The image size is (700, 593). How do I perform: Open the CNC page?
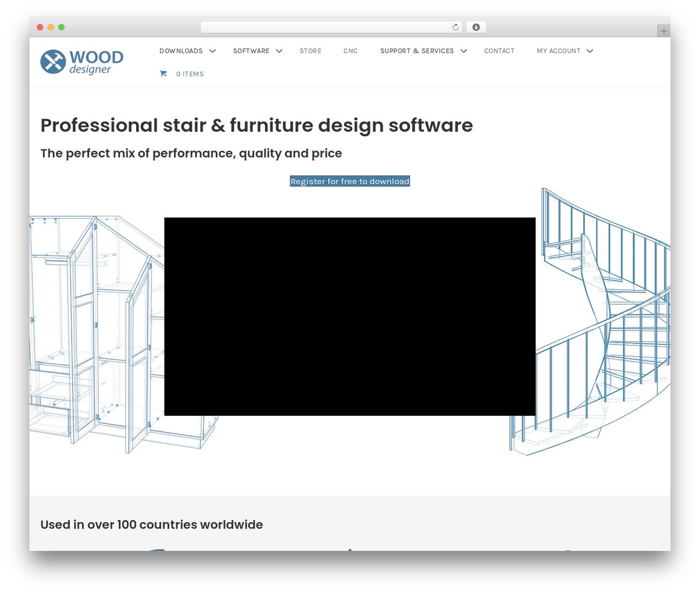click(351, 51)
